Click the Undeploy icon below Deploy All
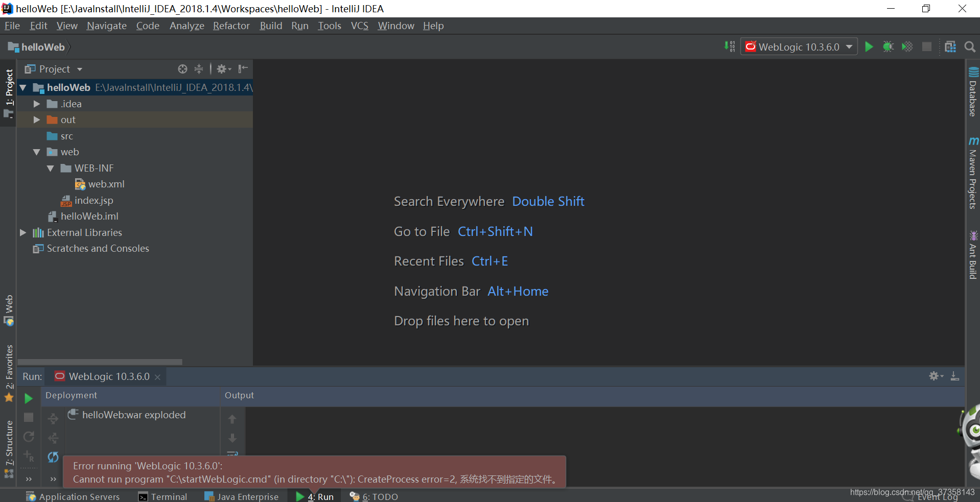The width and height of the screenshot is (980, 502). point(53,438)
